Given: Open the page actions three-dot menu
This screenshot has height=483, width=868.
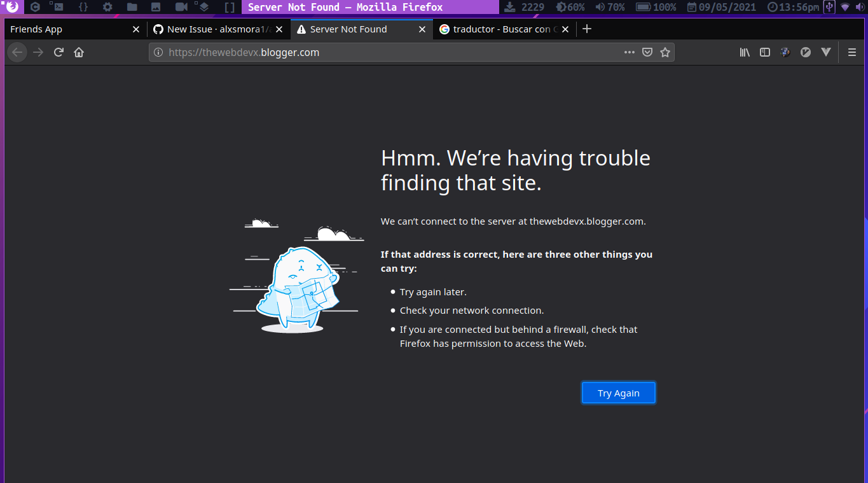Looking at the screenshot, I should click(x=630, y=52).
